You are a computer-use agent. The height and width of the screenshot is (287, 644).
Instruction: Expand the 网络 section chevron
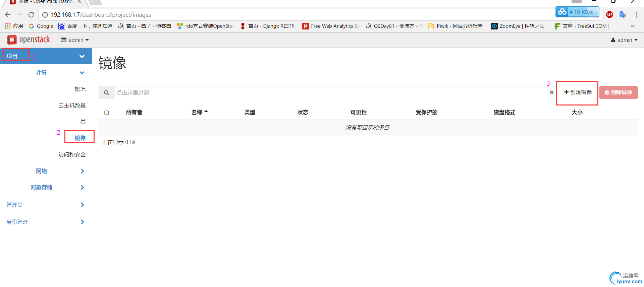pyautogui.click(x=82, y=171)
